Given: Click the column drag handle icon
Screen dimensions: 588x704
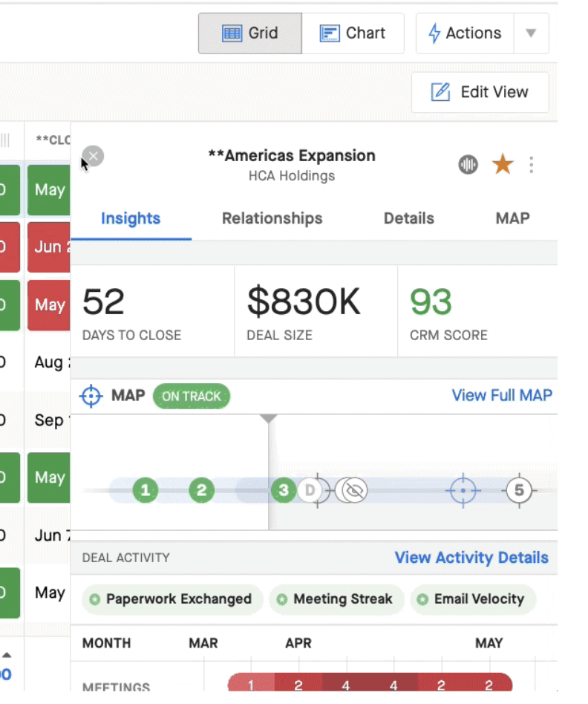Looking at the screenshot, I should [x=5, y=140].
